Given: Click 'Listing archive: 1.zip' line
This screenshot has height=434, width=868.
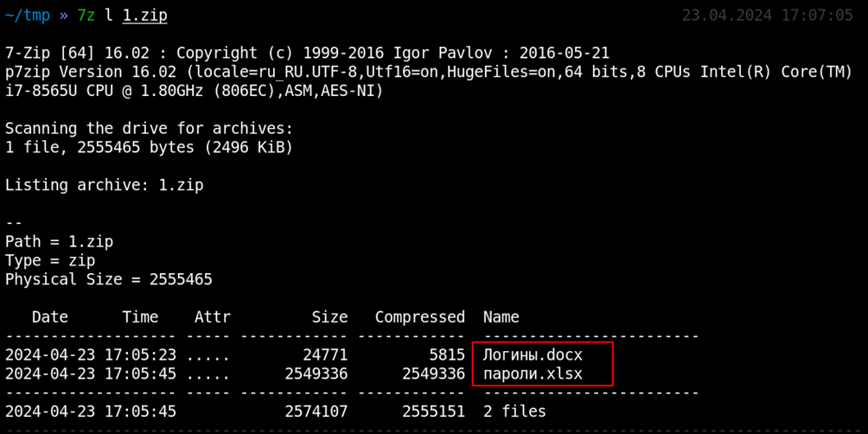Looking at the screenshot, I should pyautogui.click(x=104, y=186).
